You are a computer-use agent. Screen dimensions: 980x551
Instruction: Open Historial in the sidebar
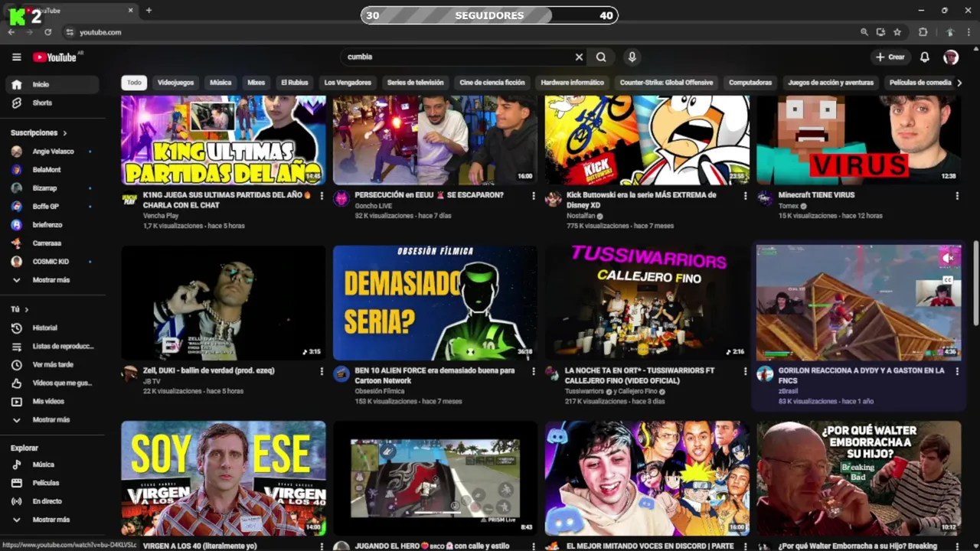click(x=52, y=328)
